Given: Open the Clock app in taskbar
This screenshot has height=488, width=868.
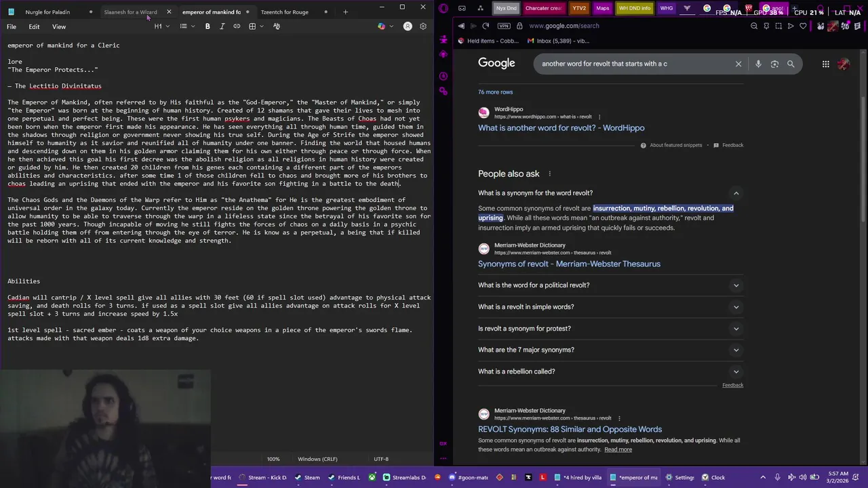Looking at the screenshot, I should coord(713,477).
